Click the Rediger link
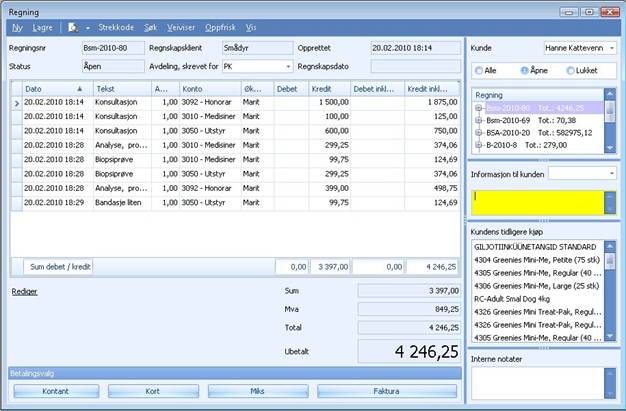 24,292
